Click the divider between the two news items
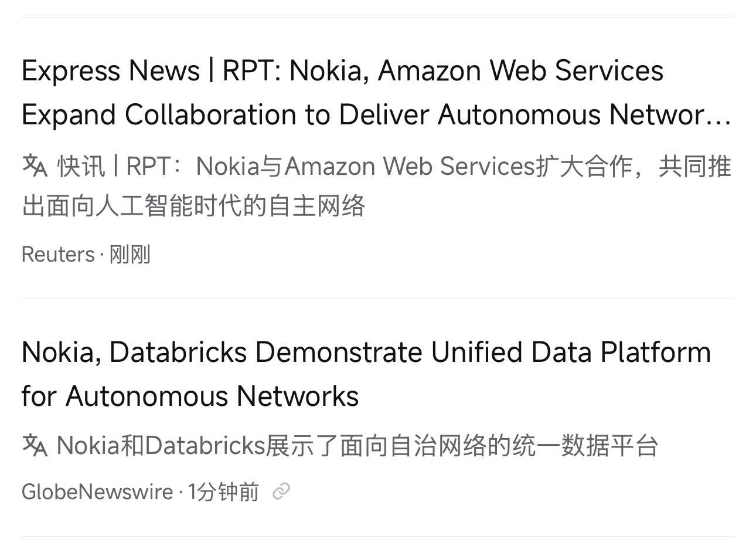The width and height of the screenshot is (756, 542). (377, 299)
